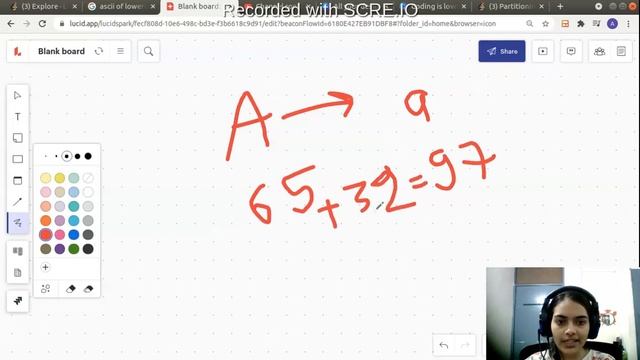Select the sticky note tool
640x360 pixels.
18,138
